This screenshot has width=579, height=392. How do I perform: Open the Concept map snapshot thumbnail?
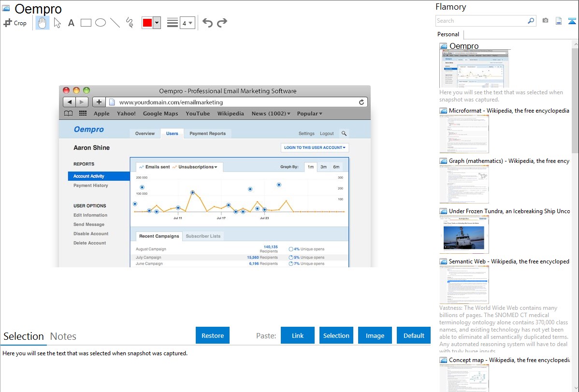(464, 378)
